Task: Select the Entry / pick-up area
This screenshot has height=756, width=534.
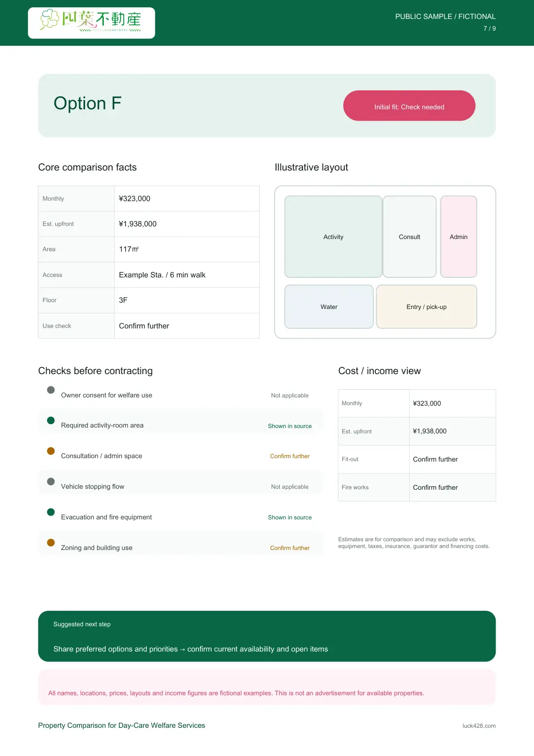Action: pos(426,307)
